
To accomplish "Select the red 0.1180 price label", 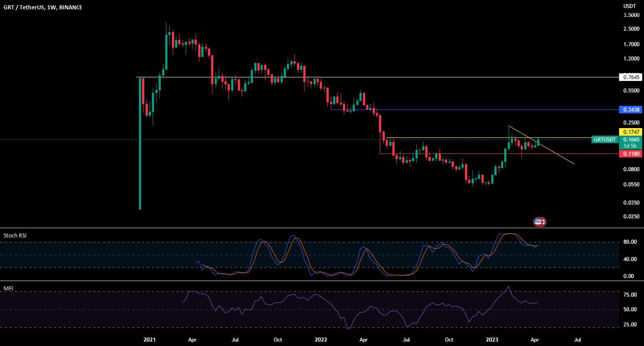I will click(x=630, y=153).
